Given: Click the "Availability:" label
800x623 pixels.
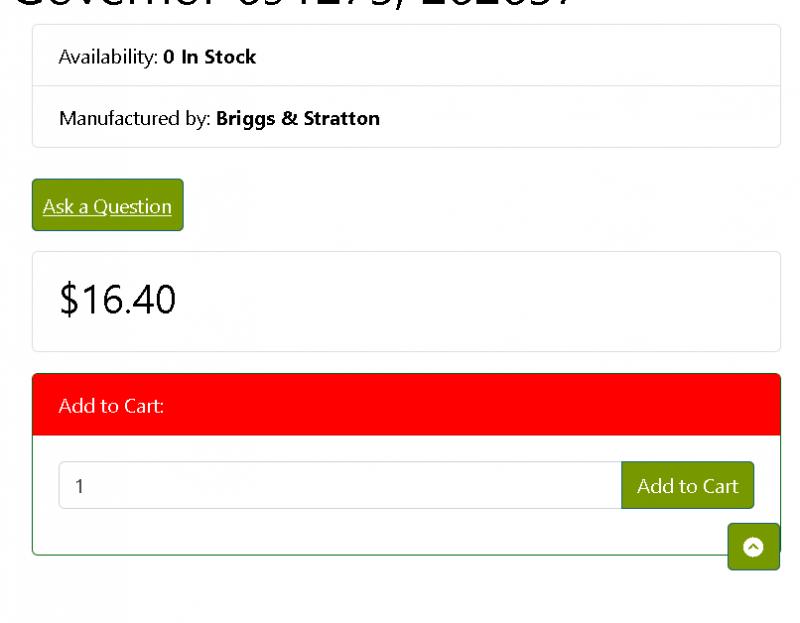Looking at the screenshot, I should (x=108, y=57).
